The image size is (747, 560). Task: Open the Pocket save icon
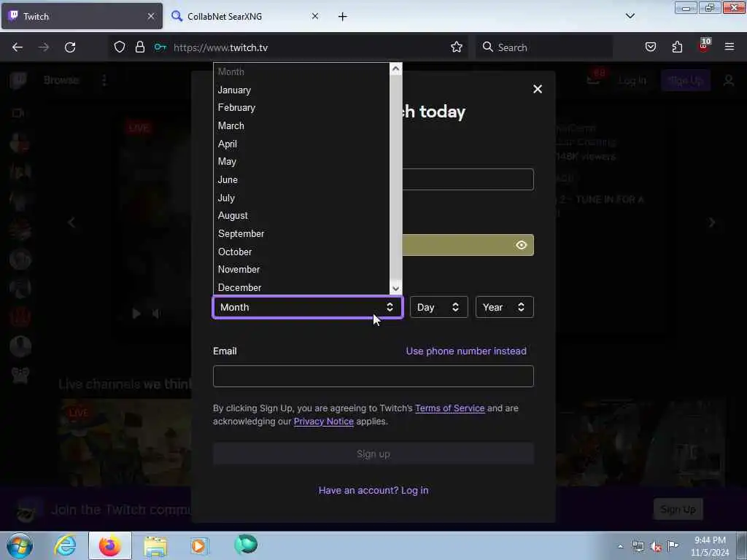click(650, 47)
